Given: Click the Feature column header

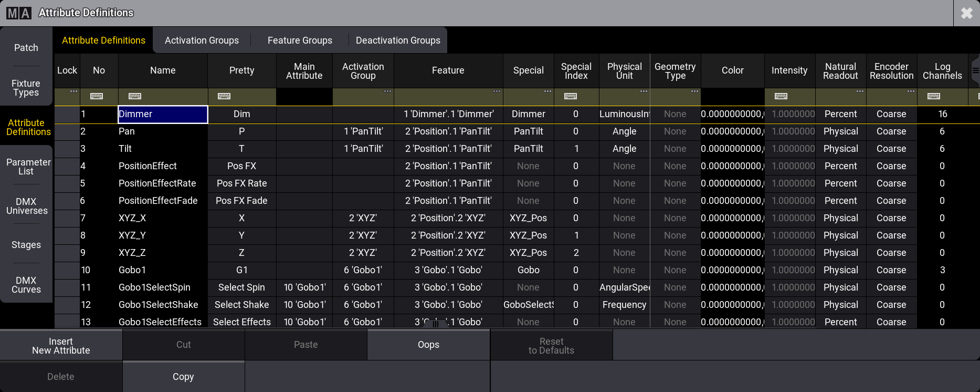Looking at the screenshot, I should pos(448,70).
